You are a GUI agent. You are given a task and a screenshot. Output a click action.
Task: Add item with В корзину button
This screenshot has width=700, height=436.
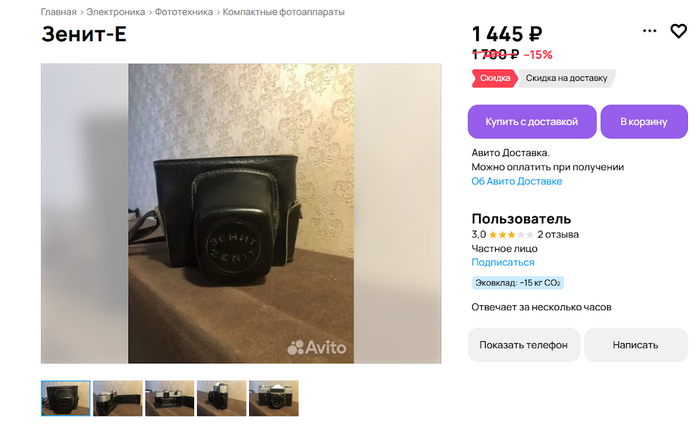pyautogui.click(x=644, y=122)
